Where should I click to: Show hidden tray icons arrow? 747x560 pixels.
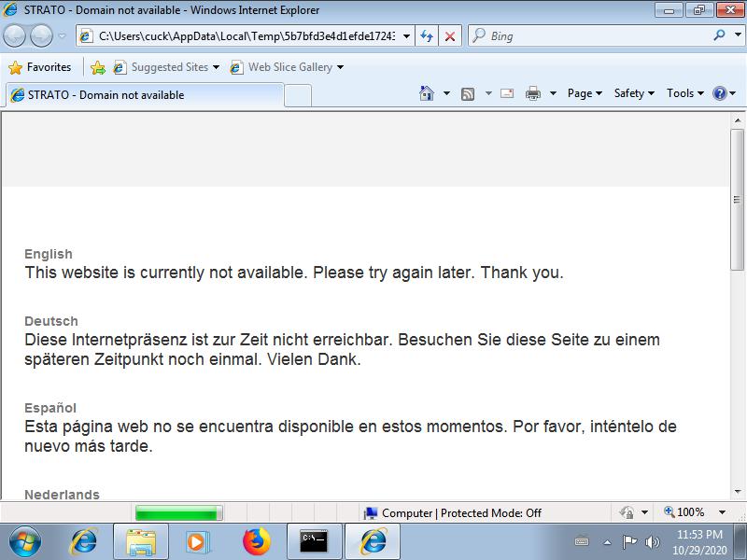[x=608, y=542]
